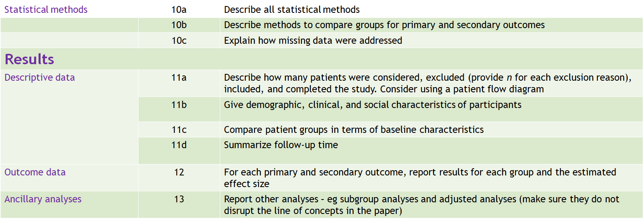
Task: Click the Ancillary analyses label
Action: point(43,199)
